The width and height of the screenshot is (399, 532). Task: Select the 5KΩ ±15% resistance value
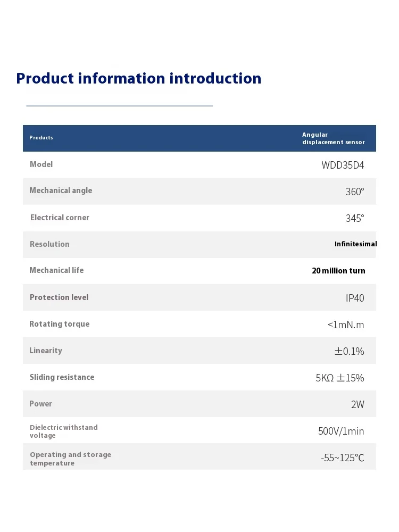coord(339,378)
